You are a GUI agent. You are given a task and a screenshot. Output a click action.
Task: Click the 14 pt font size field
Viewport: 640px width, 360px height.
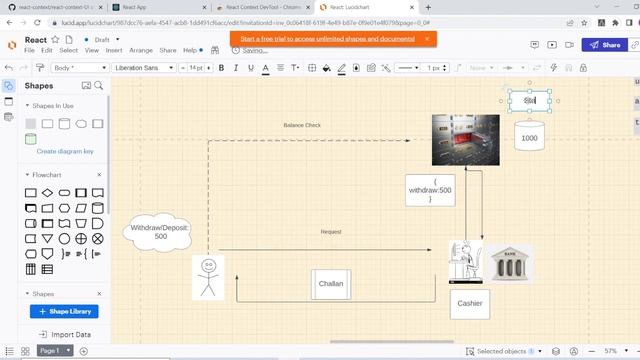point(196,68)
